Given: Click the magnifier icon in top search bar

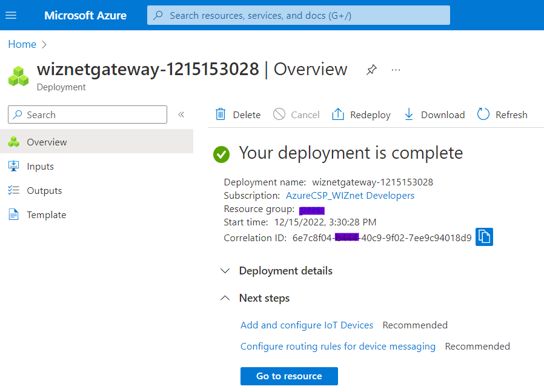Looking at the screenshot, I should tap(158, 15).
